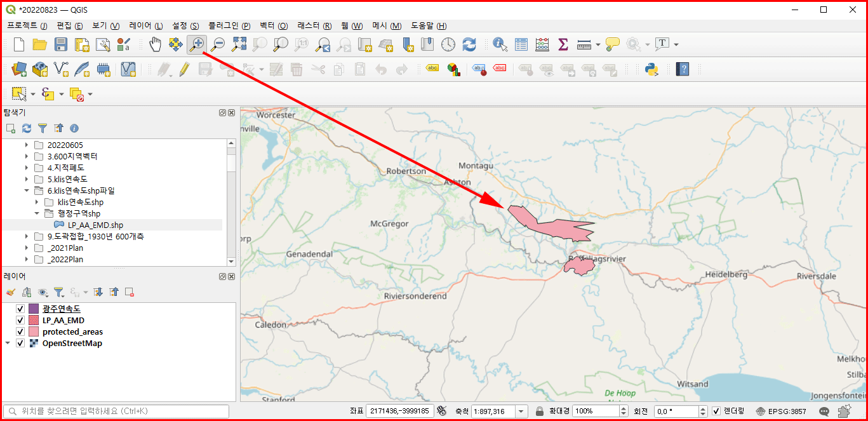This screenshot has width=868, height=421.
Task: Toggle the 렌더링 checkbox in status bar
Action: tap(716, 411)
